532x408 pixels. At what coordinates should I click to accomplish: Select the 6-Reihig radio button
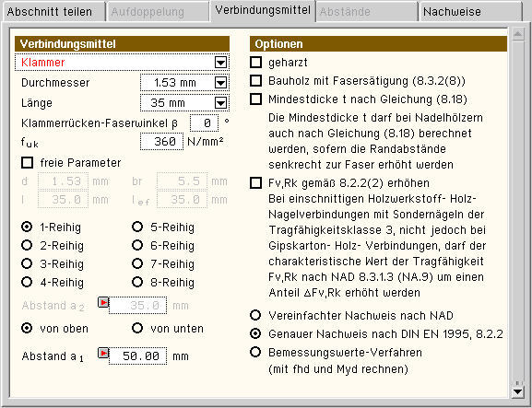pos(137,245)
